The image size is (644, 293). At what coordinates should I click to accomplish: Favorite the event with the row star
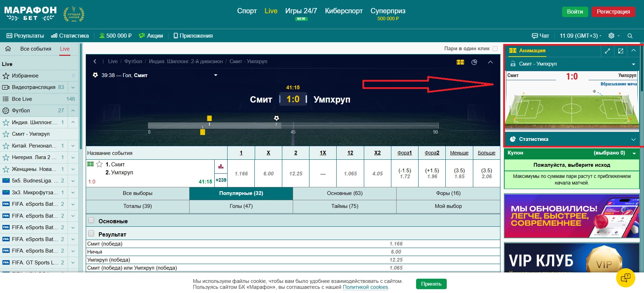pos(99,164)
